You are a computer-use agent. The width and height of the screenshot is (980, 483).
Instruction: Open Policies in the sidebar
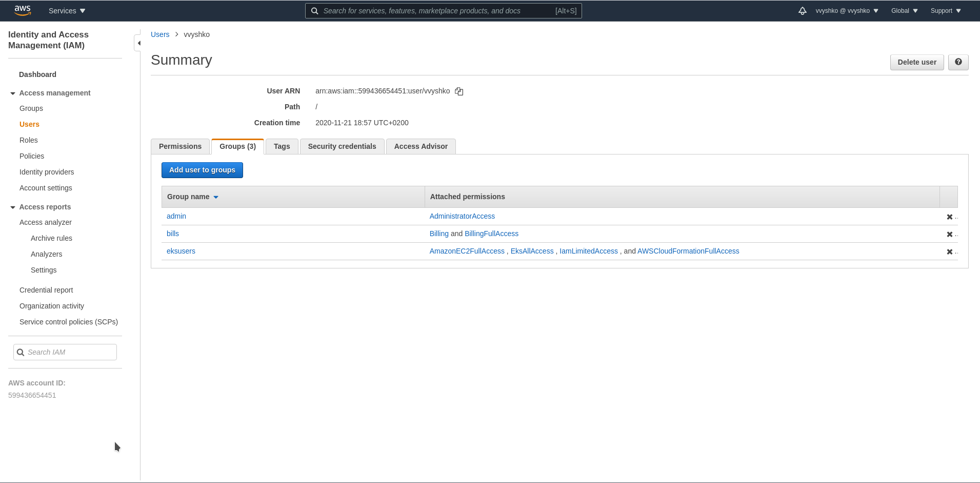[32, 156]
